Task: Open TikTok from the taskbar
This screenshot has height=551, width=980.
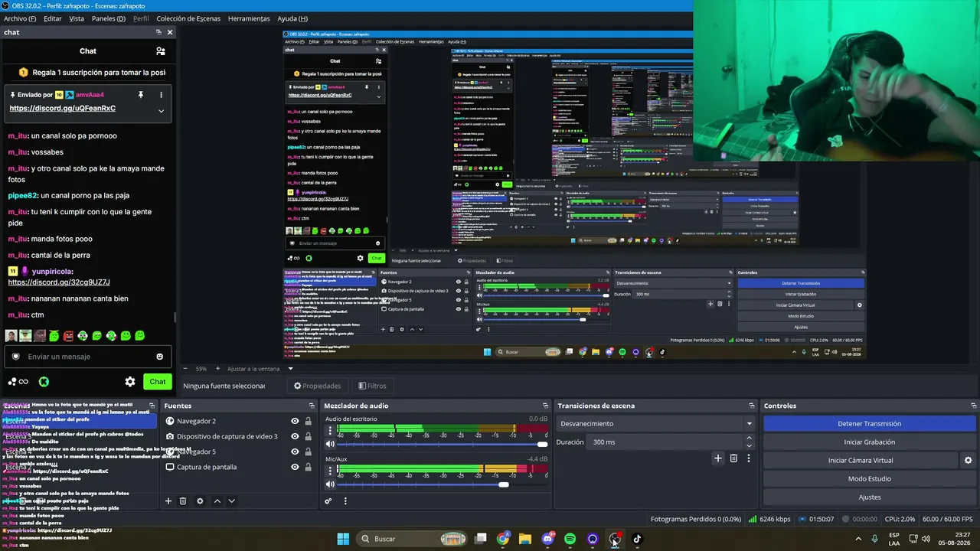Action: click(x=637, y=539)
